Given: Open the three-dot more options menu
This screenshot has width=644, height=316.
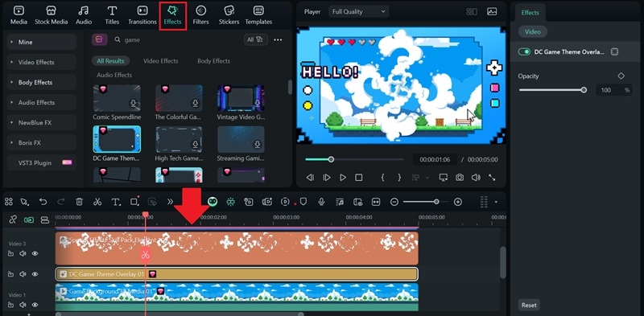Looking at the screenshot, I should [278, 40].
